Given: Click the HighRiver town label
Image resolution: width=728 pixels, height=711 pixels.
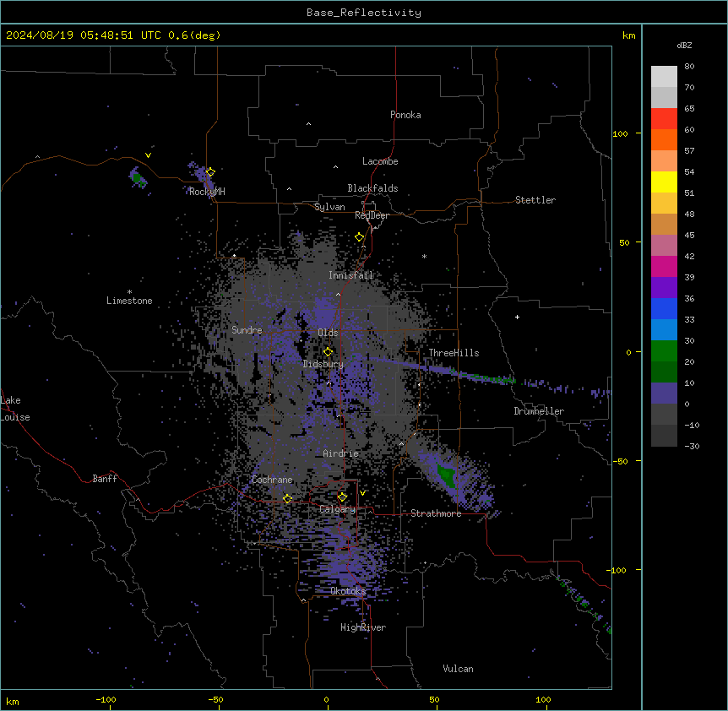Looking at the screenshot, I should tap(363, 627).
